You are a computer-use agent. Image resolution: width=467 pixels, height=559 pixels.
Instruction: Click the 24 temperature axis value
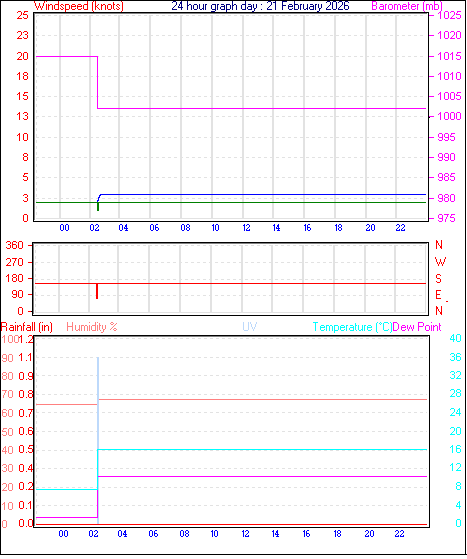tap(456, 412)
